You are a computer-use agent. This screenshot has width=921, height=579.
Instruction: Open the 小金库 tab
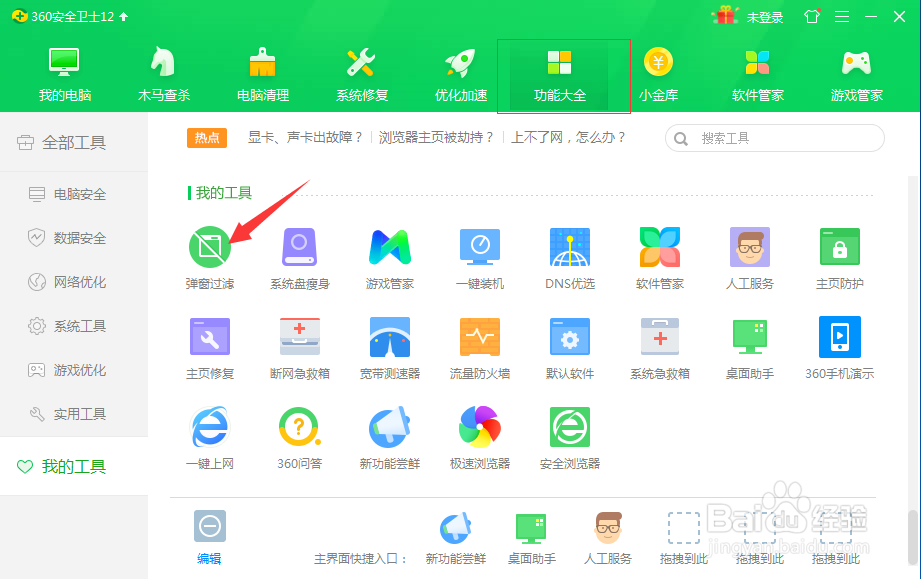[658, 75]
